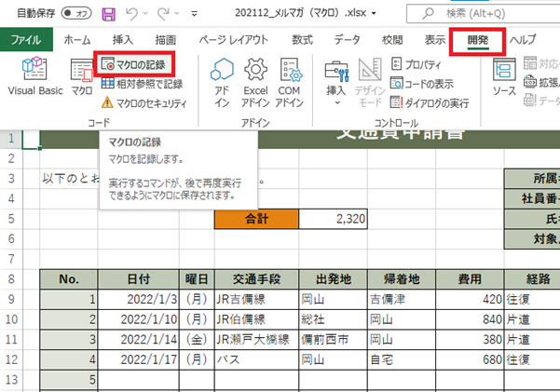
Task: Select row header 9
Action: pos(11,299)
